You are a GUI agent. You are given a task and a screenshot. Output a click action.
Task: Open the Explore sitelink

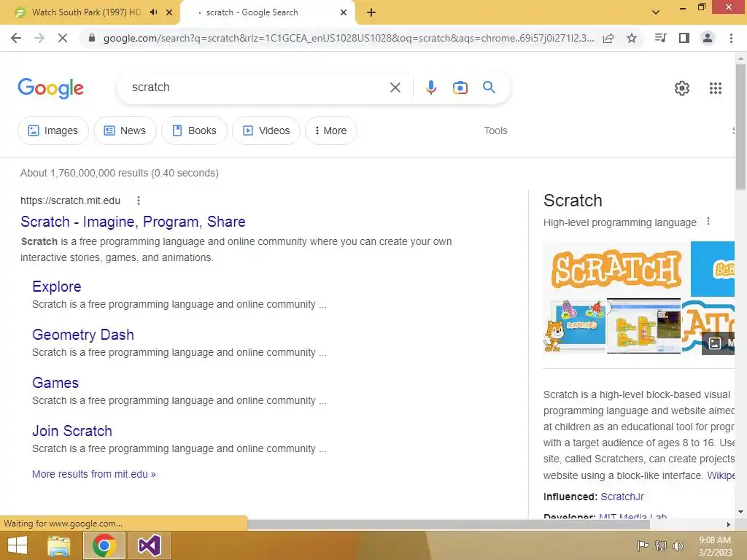click(57, 286)
